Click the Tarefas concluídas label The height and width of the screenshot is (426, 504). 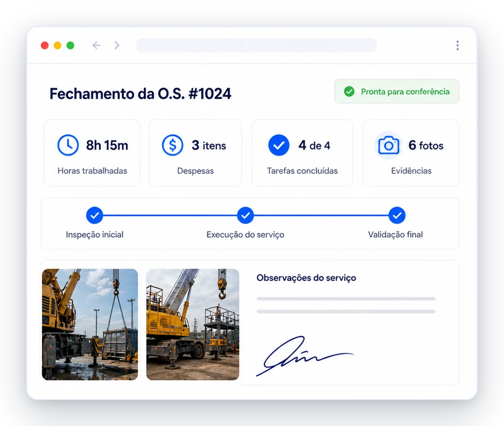[302, 171]
